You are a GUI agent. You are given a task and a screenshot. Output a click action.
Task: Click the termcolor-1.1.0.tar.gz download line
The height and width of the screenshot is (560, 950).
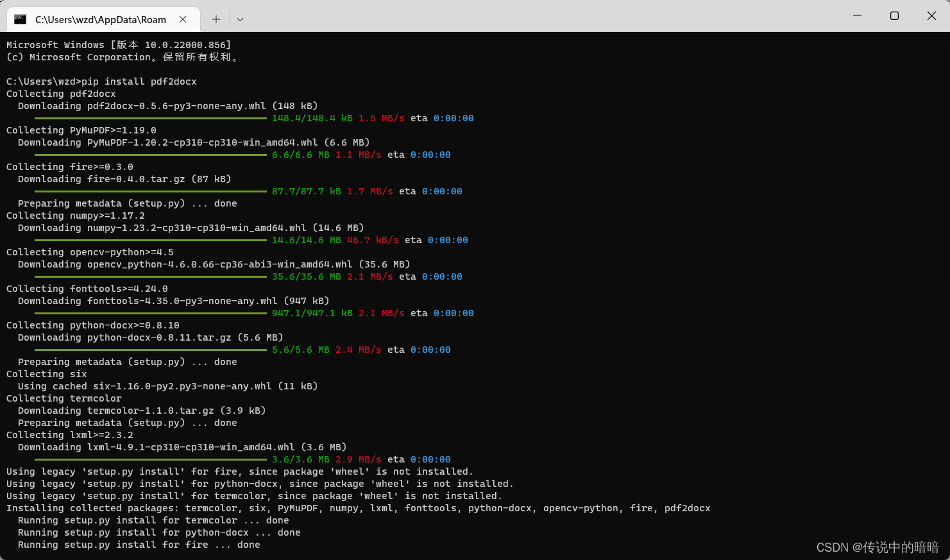click(142, 411)
